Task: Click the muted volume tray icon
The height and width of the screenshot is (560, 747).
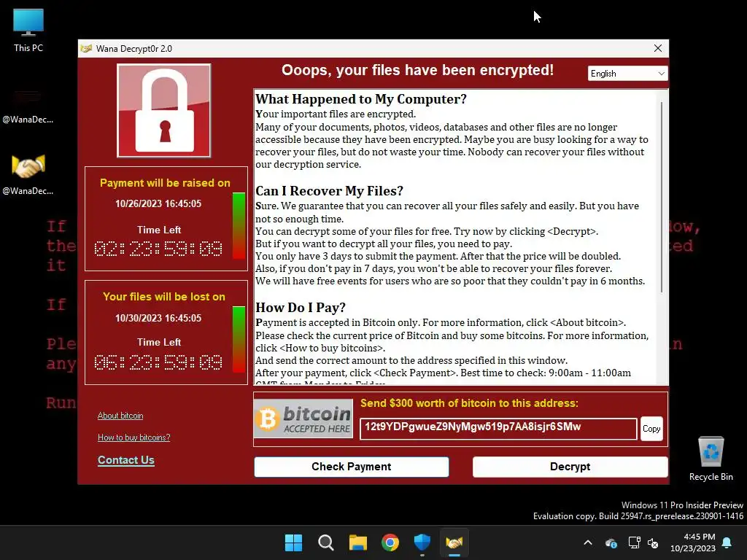Action: (x=653, y=542)
